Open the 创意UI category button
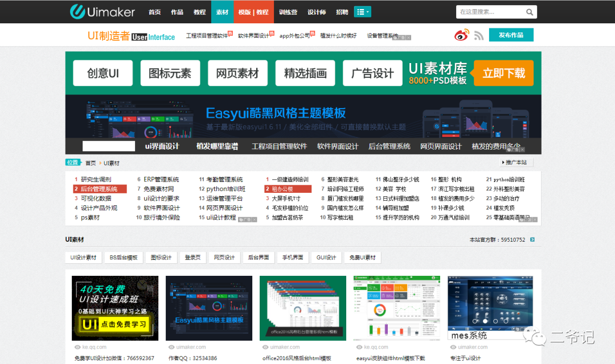Screen dimensions: 615x364 pos(102,73)
